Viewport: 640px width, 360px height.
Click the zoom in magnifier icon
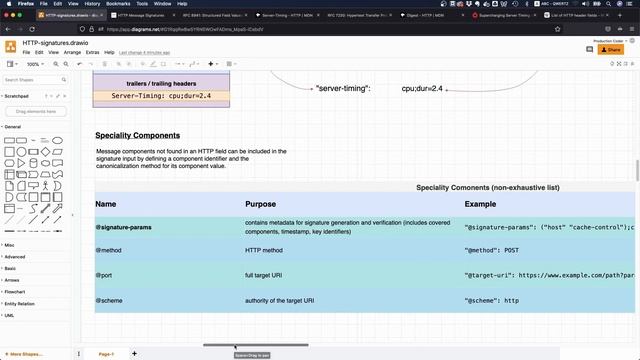tap(56, 64)
